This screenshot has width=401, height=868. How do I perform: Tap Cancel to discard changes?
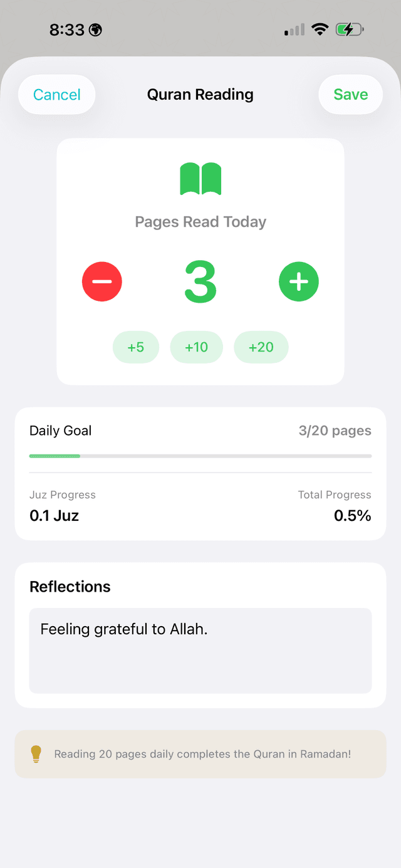point(56,94)
